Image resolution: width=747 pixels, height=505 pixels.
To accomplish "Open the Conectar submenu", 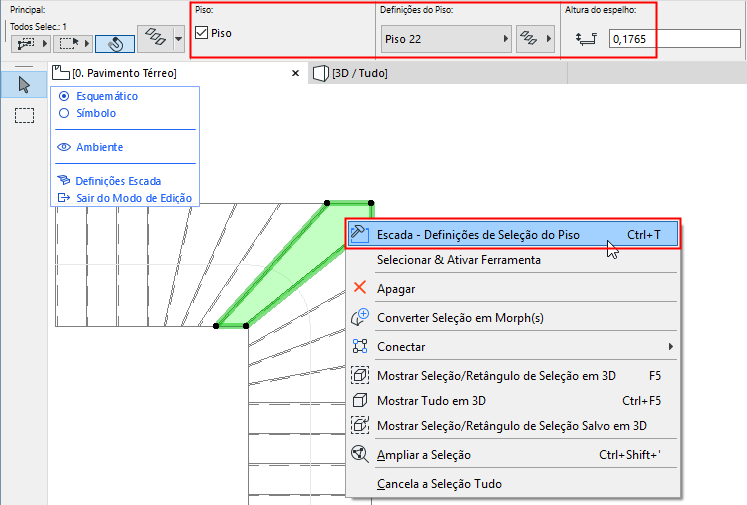I will [x=513, y=347].
